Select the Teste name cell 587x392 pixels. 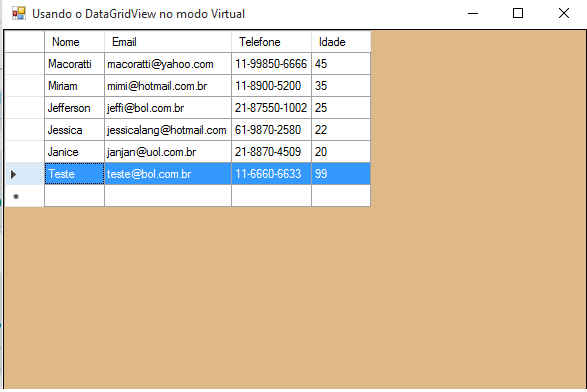click(74, 174)
